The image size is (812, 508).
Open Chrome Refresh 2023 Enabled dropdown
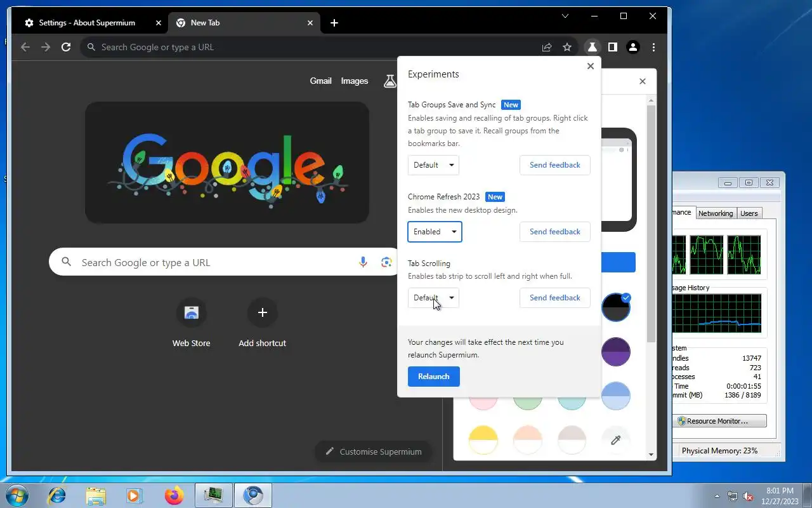click(435, 232)
